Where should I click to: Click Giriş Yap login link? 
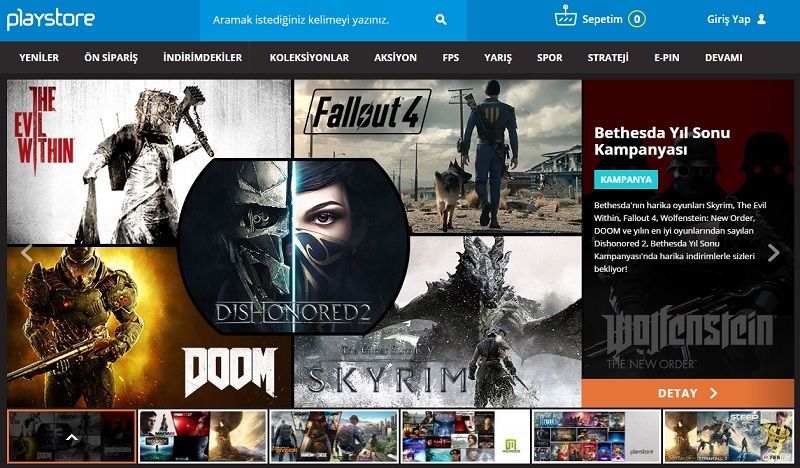(729, 19)
